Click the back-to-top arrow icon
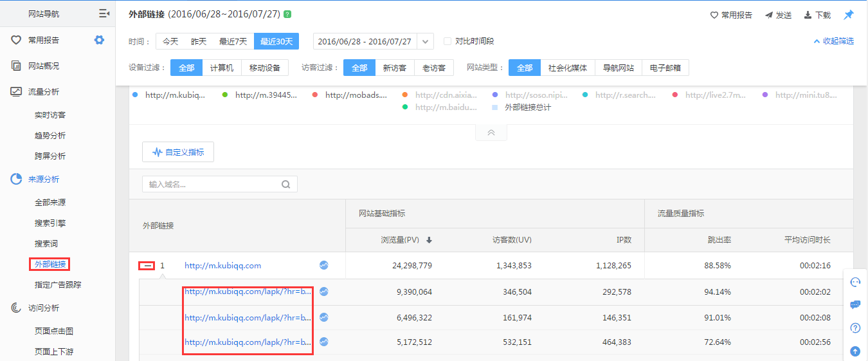The height and width of the screenshot is (361, 868). pos(855,351)
